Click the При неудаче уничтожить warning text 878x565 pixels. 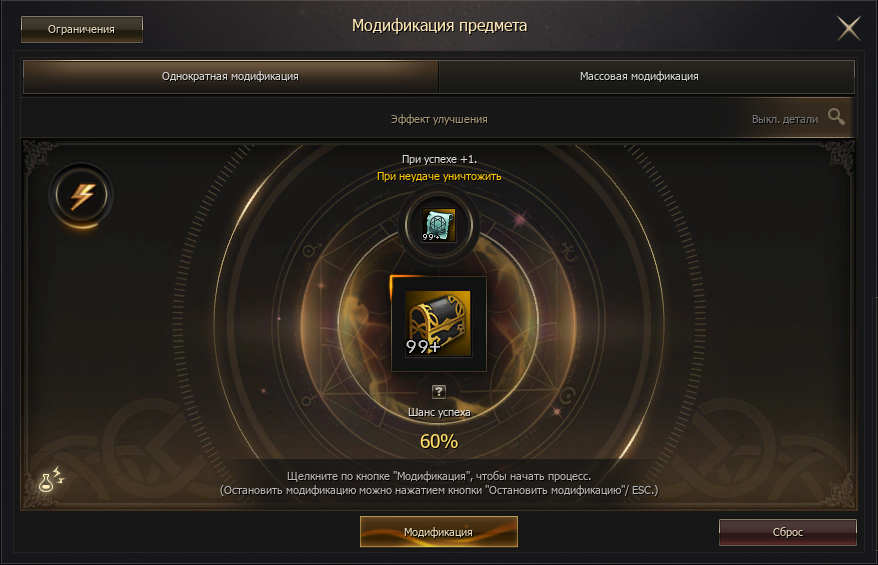click(439, 176)
